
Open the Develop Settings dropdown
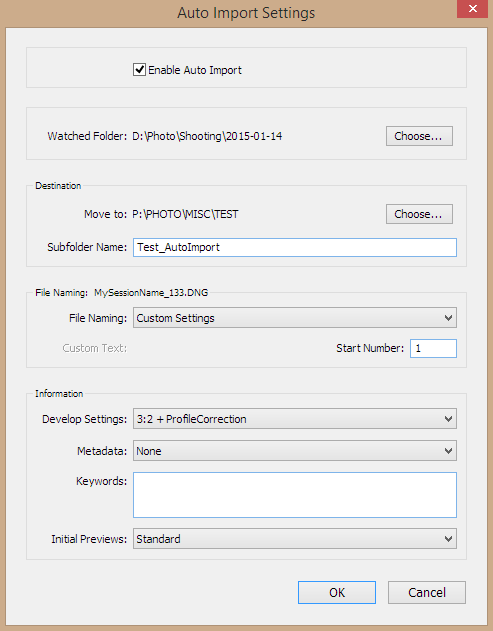295,419
